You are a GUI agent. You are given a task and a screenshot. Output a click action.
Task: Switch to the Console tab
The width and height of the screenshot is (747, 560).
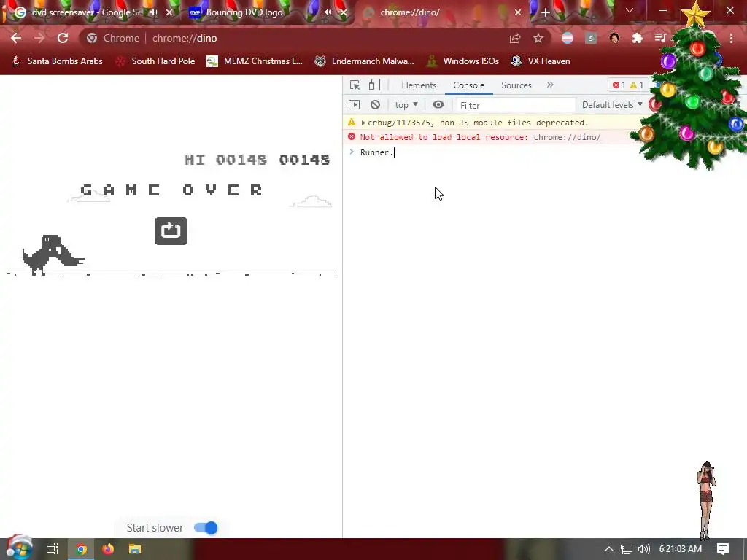469,85
